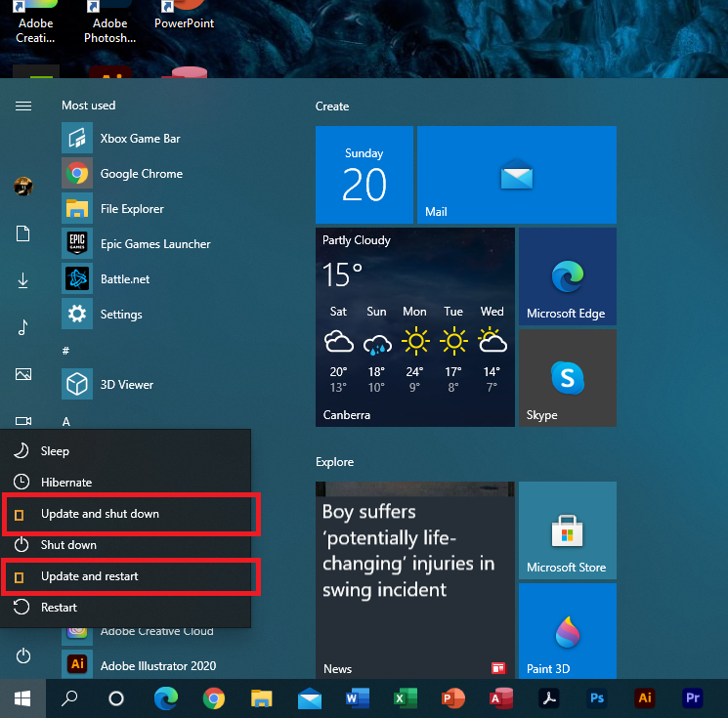The height and width of the screenshot is (718, 728).
Task: Open Downloads from Start sidebar
Action: click(x=23, y=280)
